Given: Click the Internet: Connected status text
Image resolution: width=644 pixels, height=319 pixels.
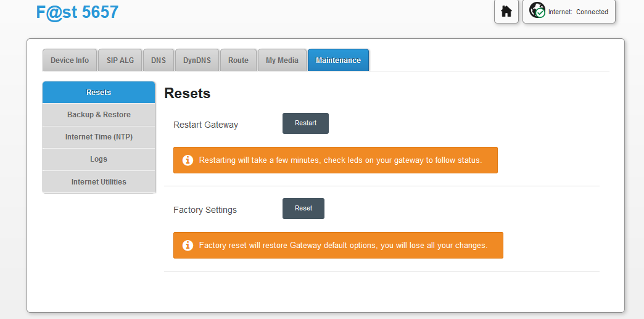Looking at the screenshot, I should point(578,12).
